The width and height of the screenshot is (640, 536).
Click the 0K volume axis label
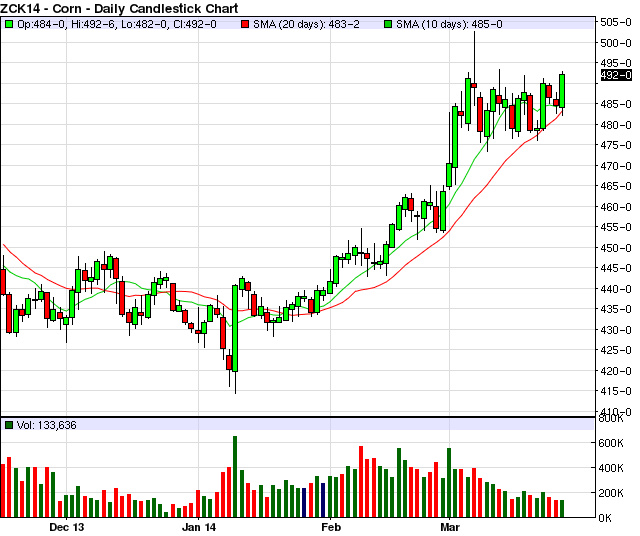[x=605, y=518]
